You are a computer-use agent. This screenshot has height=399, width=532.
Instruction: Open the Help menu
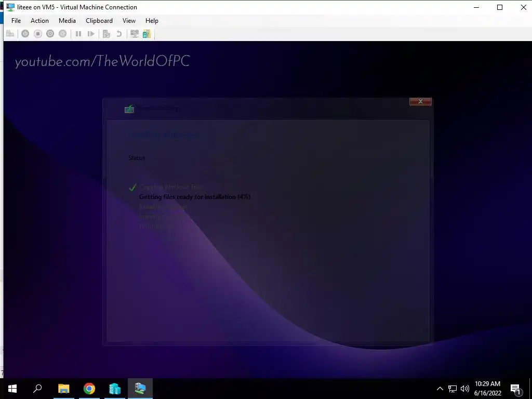152,21
